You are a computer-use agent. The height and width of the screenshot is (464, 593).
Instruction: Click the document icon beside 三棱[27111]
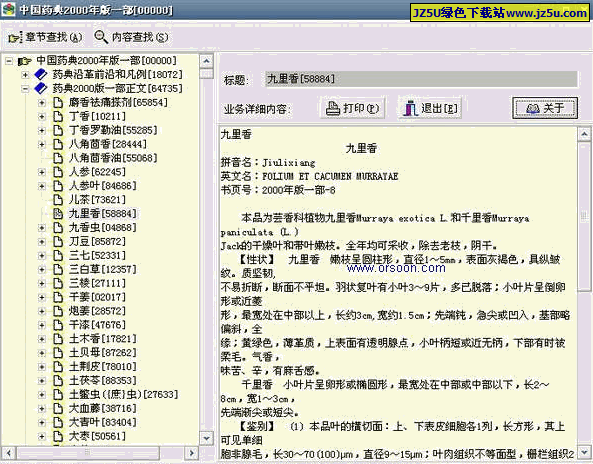coord(58,283)
